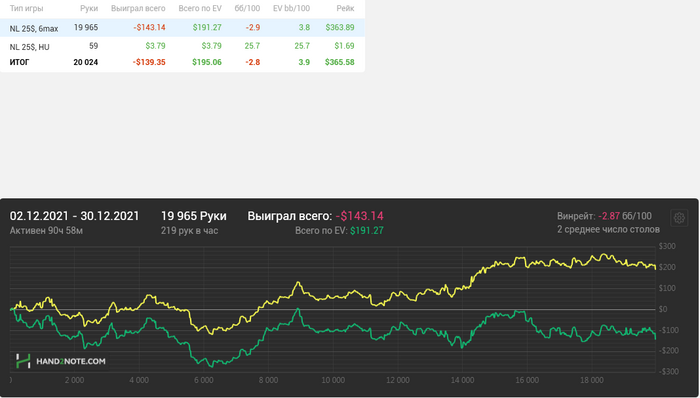Click the 19 965 Руки graph heading
The width and height of the screenshot is (700, 398).
pyautogui.click(x=194, y=216)
